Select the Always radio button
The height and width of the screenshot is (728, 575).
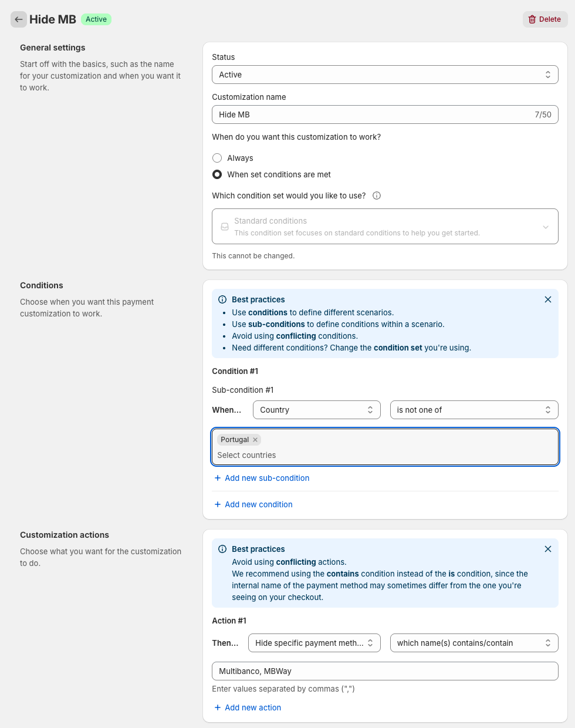pos(217,158)
